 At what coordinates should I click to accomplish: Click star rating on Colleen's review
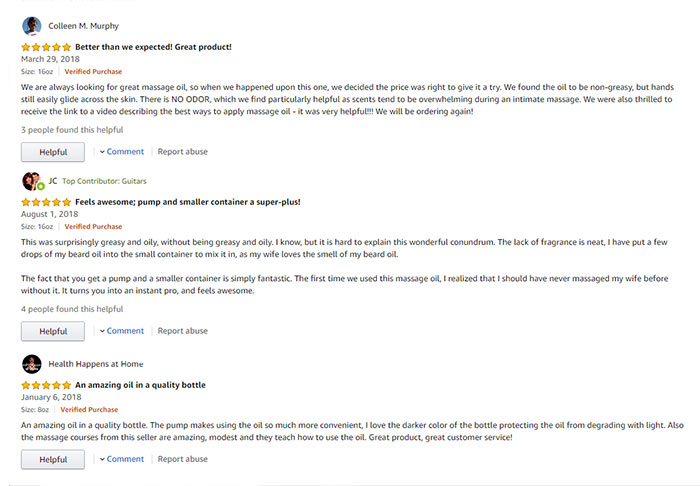pos(46,47)
